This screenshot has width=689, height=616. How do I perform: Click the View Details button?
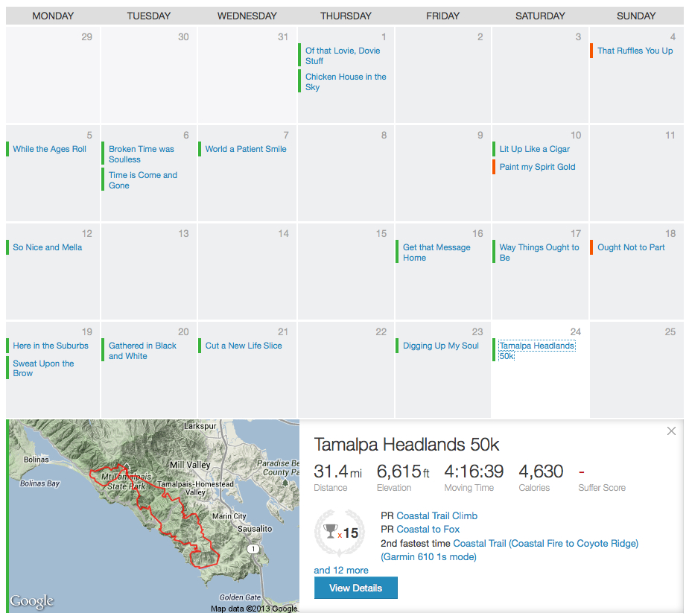click(x=355, y=588)
